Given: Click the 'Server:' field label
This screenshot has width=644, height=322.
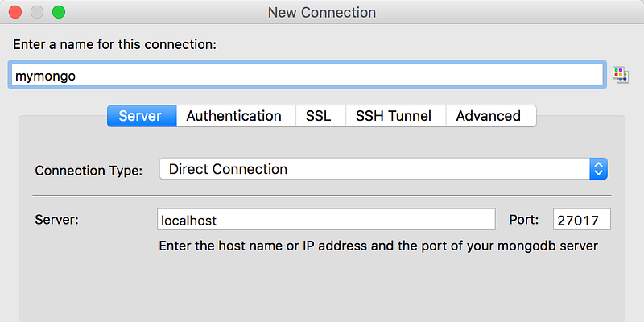Looking at the screenshot, I should pyautogui.click(x=56, y=219).
